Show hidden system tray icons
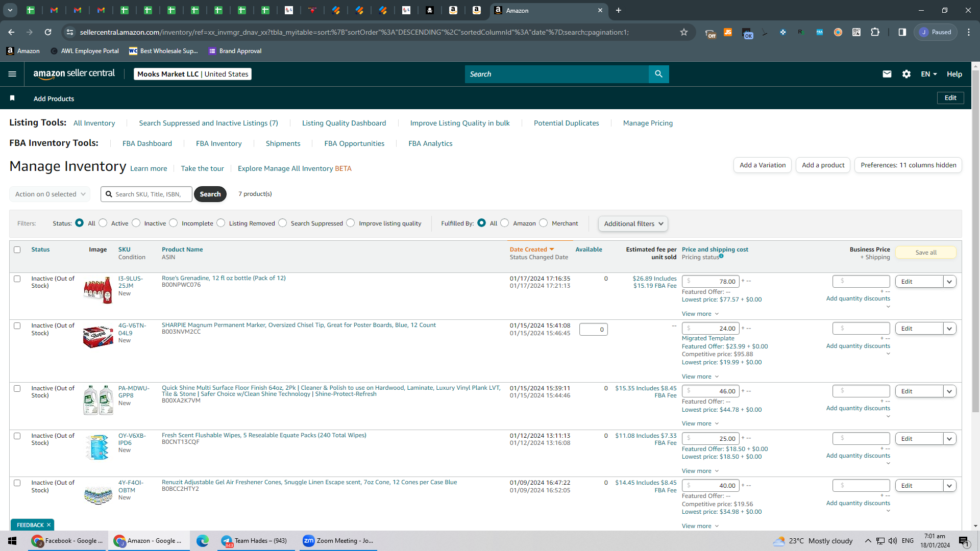Screen dimensions: 980x551 [x=868, y=541]
